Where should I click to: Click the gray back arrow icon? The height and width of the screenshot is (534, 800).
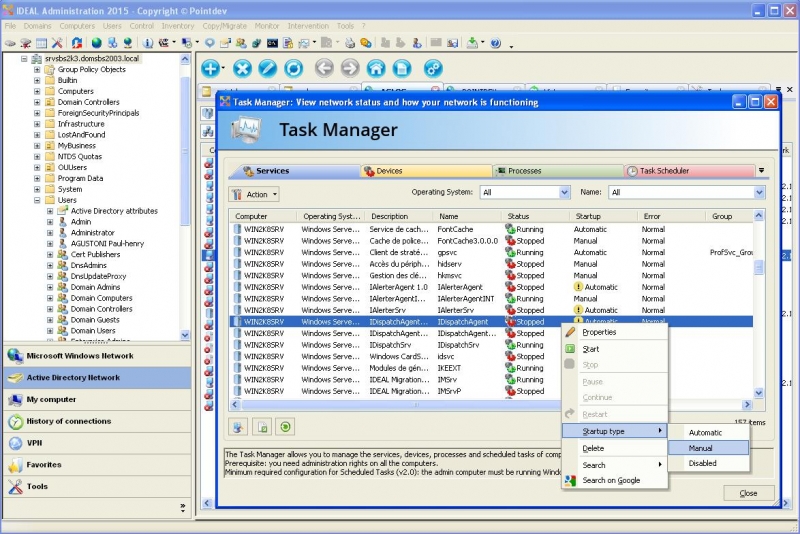coord(324,68)
